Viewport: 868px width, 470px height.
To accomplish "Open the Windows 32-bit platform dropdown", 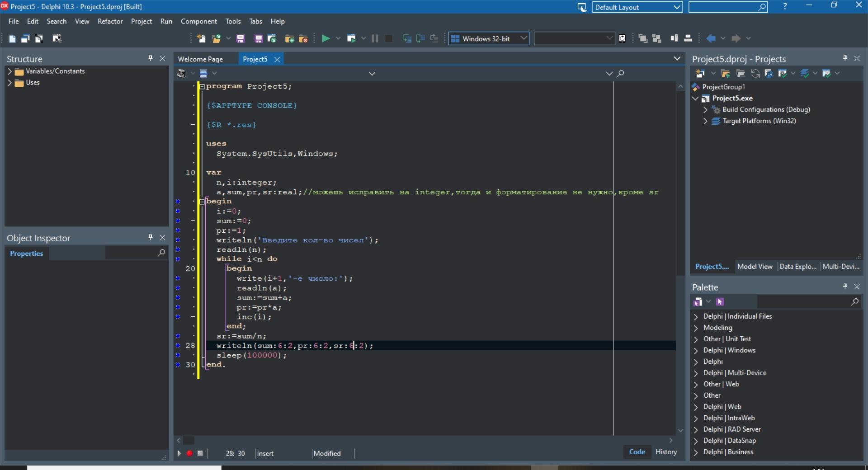I will 524,38.
